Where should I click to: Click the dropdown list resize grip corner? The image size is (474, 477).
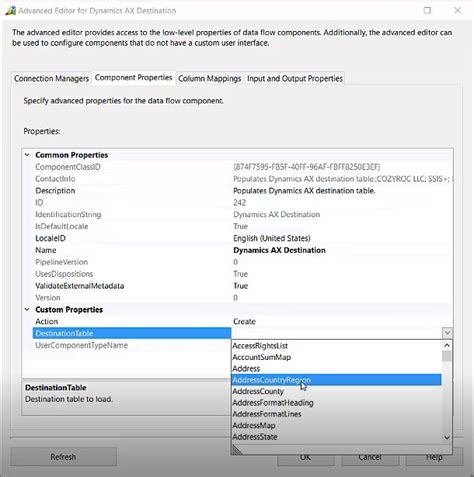(237, 450)
